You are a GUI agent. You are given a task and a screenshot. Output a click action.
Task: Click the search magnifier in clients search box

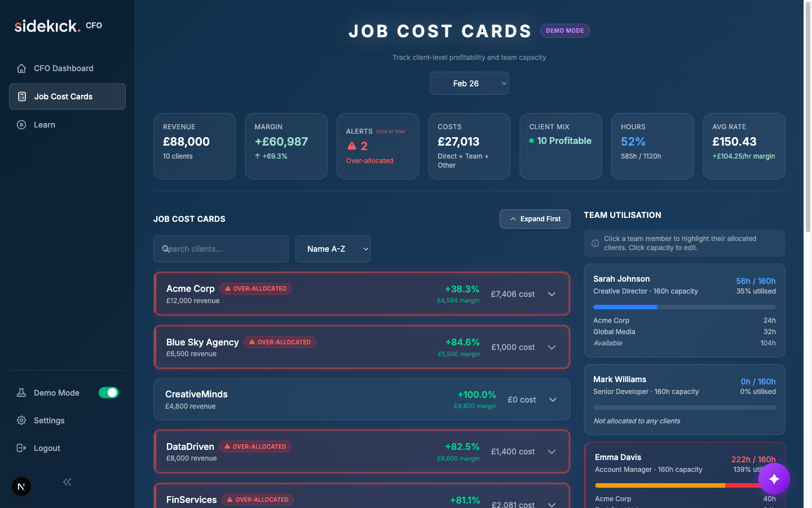[x=165, y=248]
